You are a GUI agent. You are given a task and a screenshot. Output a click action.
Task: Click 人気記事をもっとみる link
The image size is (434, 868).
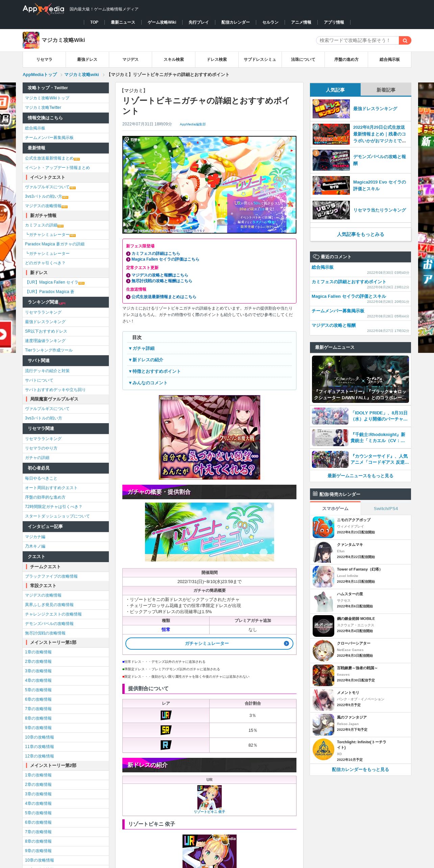(x=360, y=234)
